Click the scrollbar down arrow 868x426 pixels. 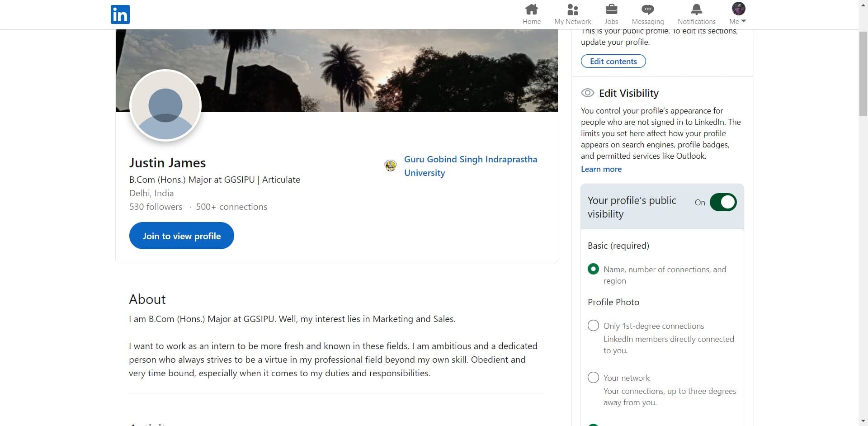863,421
